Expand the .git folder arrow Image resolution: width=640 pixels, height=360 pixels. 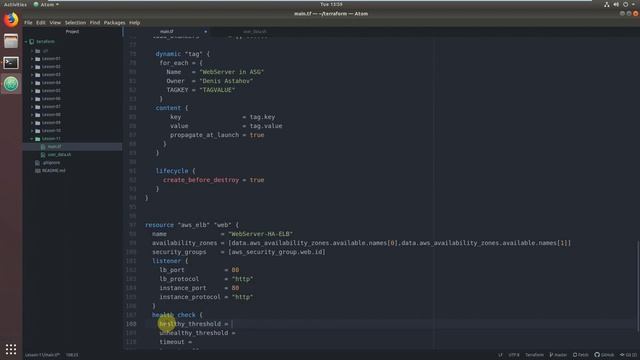(x=32, y=51)
